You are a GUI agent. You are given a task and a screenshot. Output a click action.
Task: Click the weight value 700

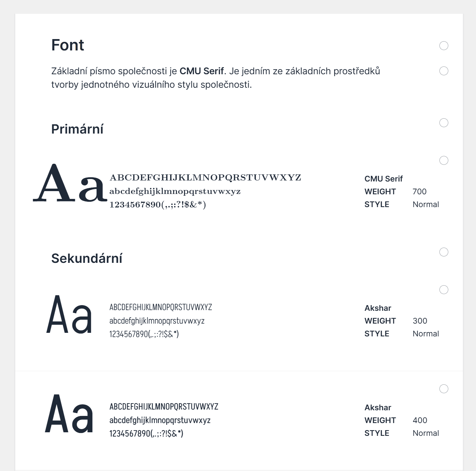click(420, 191)
